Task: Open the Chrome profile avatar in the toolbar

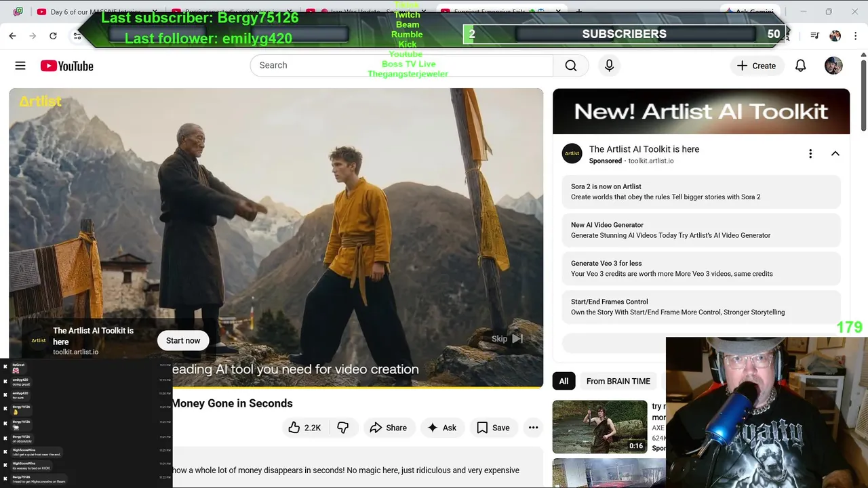Action: click(x=835, y=36)
